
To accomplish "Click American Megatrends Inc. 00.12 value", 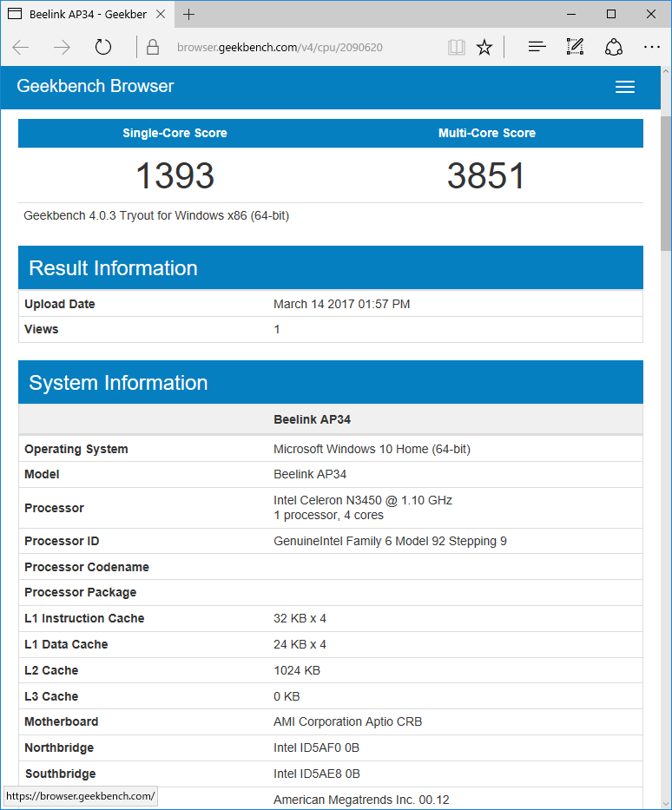I will tap(361, 800).
